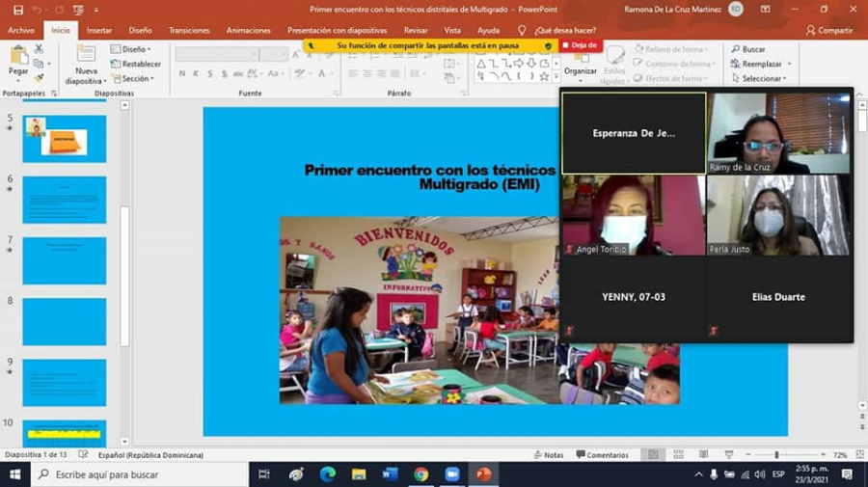Open Zoom from the Windows taskbar

(452, 473)
